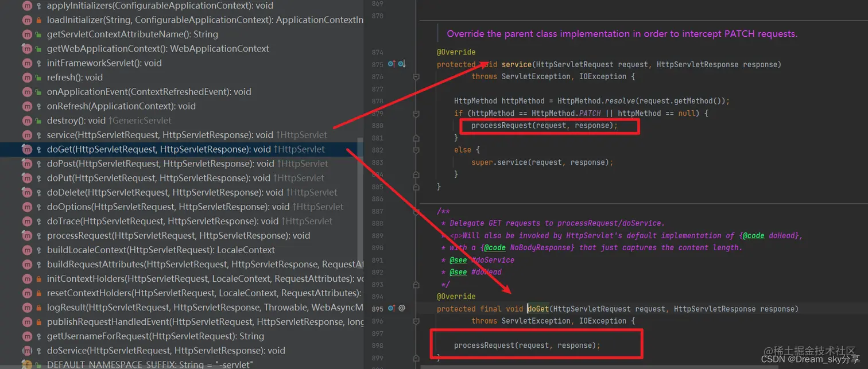Image resolution: width=868 pixels, height=369 pixels.
Task: Click the private lock icon of resetContextHolders
Action: tap(39, 293)
